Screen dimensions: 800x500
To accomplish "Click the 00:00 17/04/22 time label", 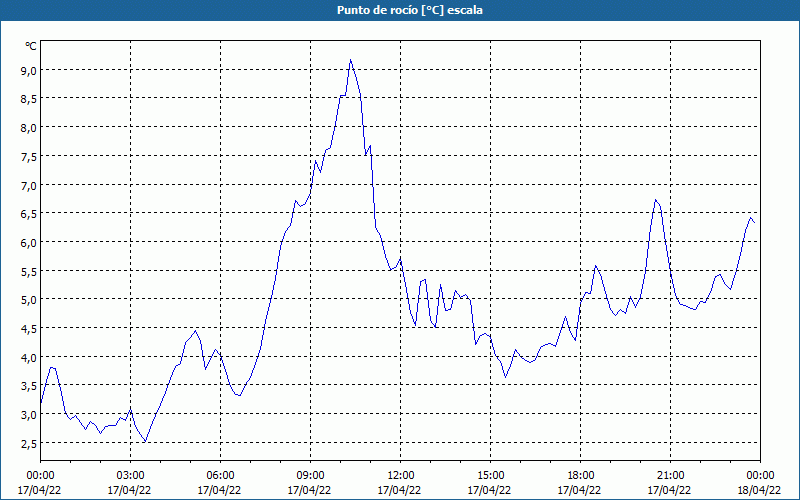I will (40, 483).
